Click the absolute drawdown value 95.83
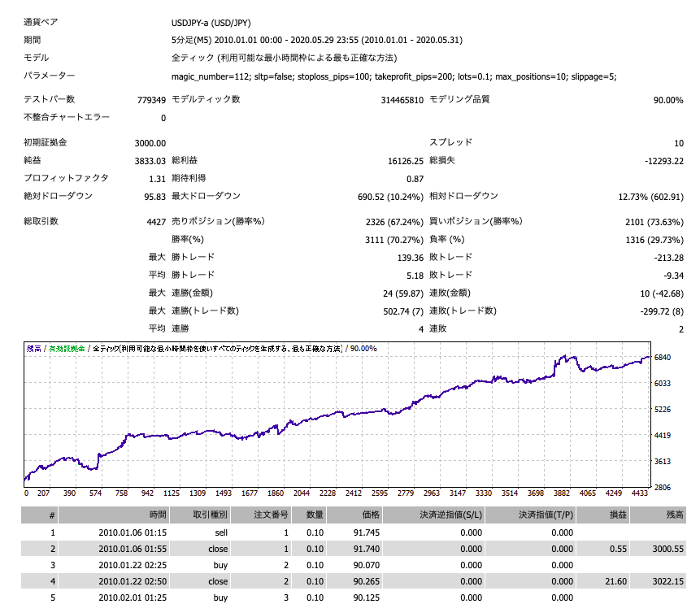700x604 pixels. coord(155,197)
